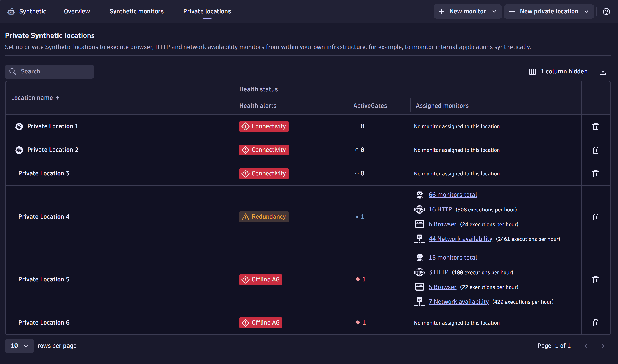The image size is (618, 364).
Task: Click the table download icon
Action: point(603,71)
